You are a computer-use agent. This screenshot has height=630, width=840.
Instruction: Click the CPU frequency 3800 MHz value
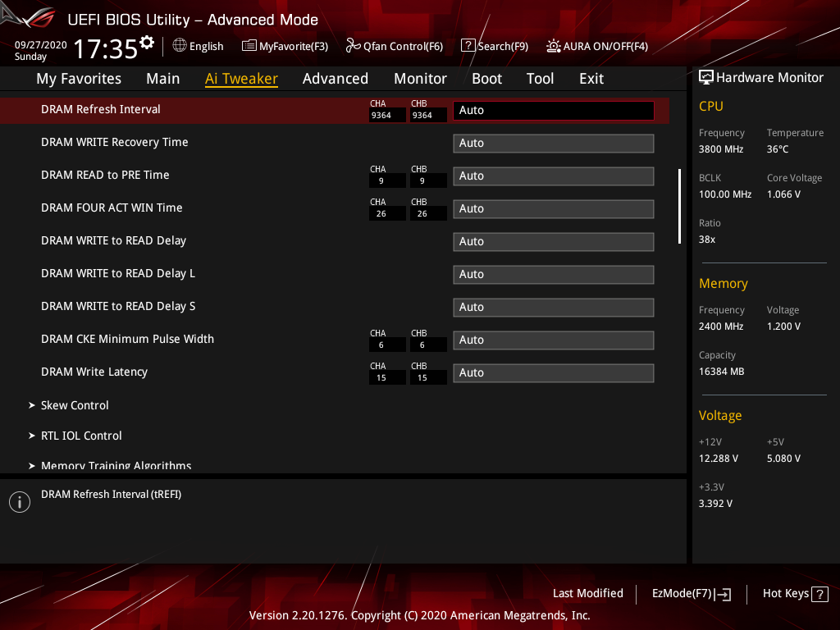point(720,149)
